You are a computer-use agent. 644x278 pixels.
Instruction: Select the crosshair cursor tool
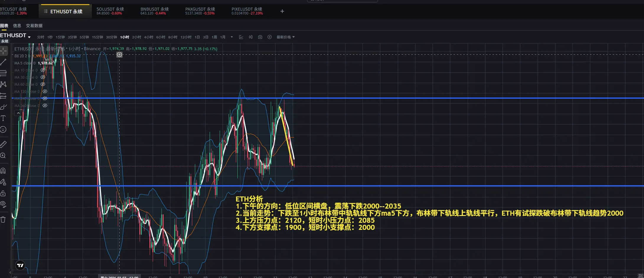tap(3, 51)
